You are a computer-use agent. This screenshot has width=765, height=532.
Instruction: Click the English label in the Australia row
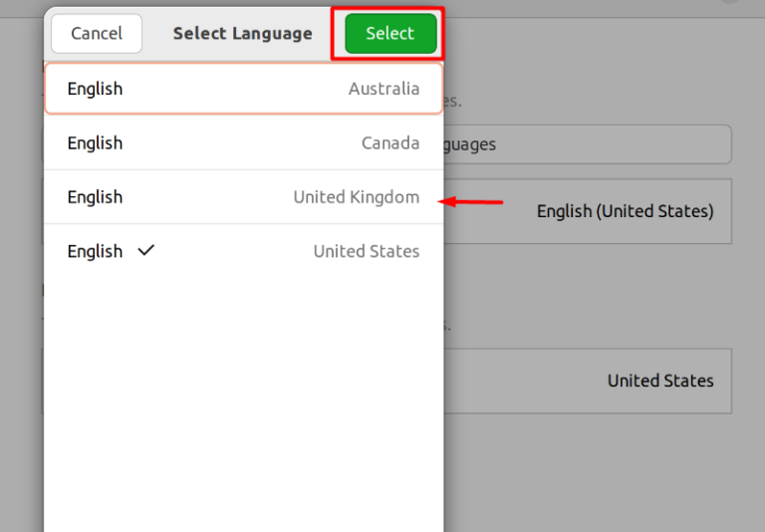(96, 89)
